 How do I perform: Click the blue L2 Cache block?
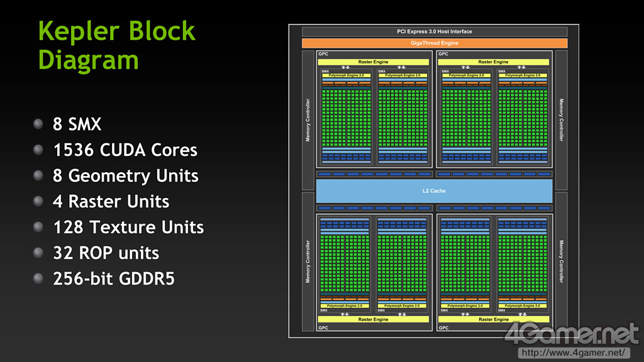coord(434,191)
